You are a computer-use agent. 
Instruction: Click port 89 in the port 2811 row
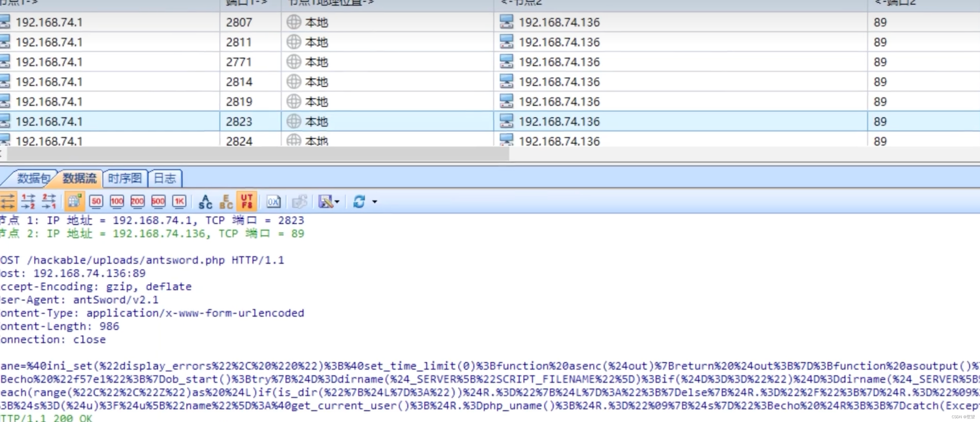click(x=880, y=42)
